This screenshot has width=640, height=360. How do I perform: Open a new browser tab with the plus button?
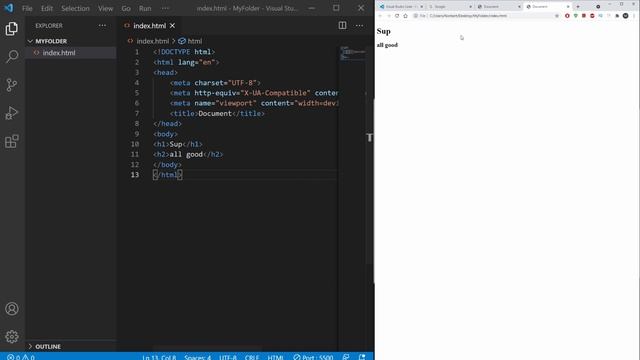(x=578, y=7)
